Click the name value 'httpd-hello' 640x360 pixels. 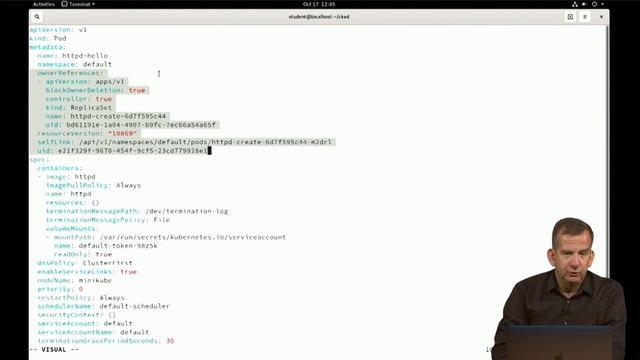(85, 56)
